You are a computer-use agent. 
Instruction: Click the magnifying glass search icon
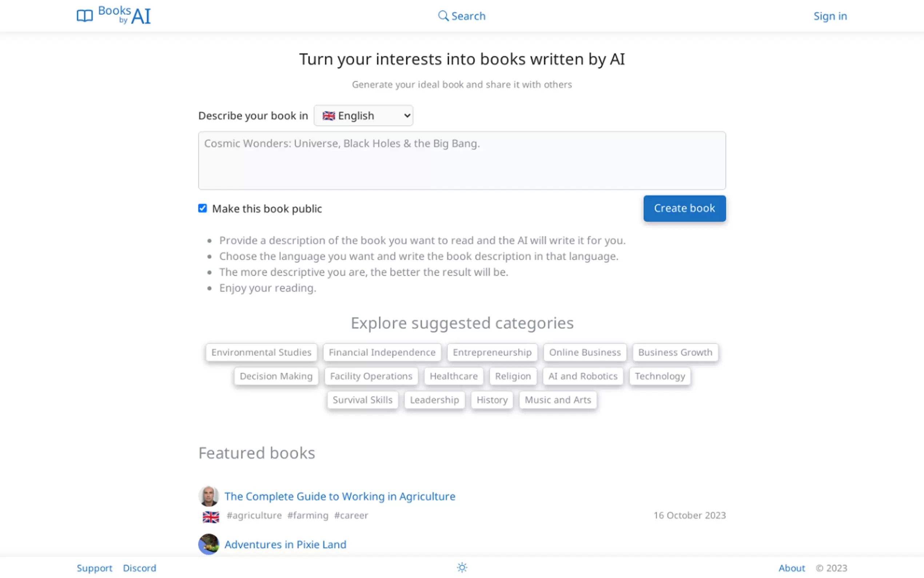click(443, 16)
